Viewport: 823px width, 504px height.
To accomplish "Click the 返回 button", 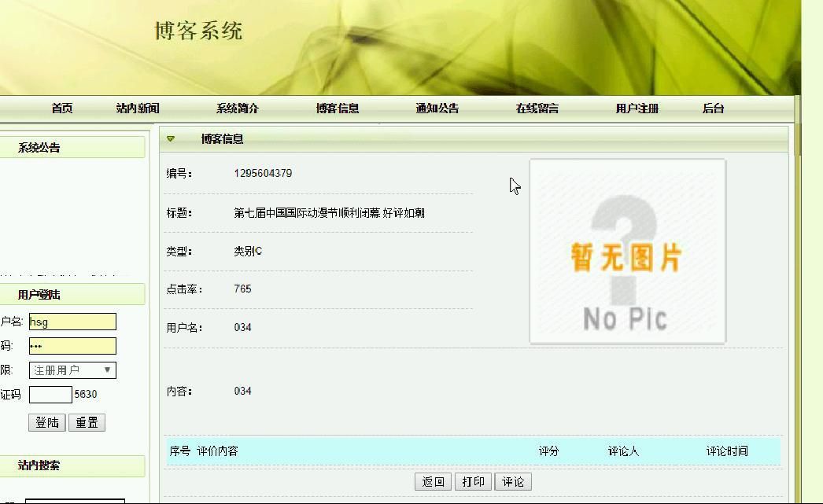I will [x=433, y=481].
